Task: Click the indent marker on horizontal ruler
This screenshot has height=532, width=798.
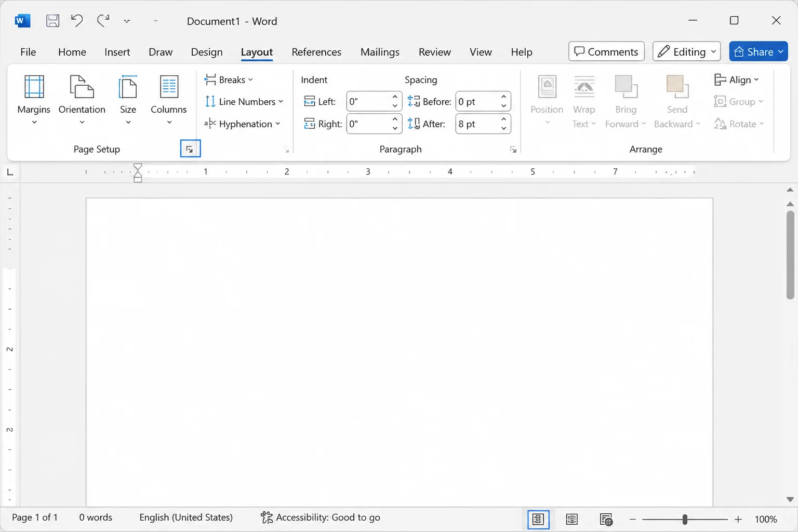Action: coord(138,172)
